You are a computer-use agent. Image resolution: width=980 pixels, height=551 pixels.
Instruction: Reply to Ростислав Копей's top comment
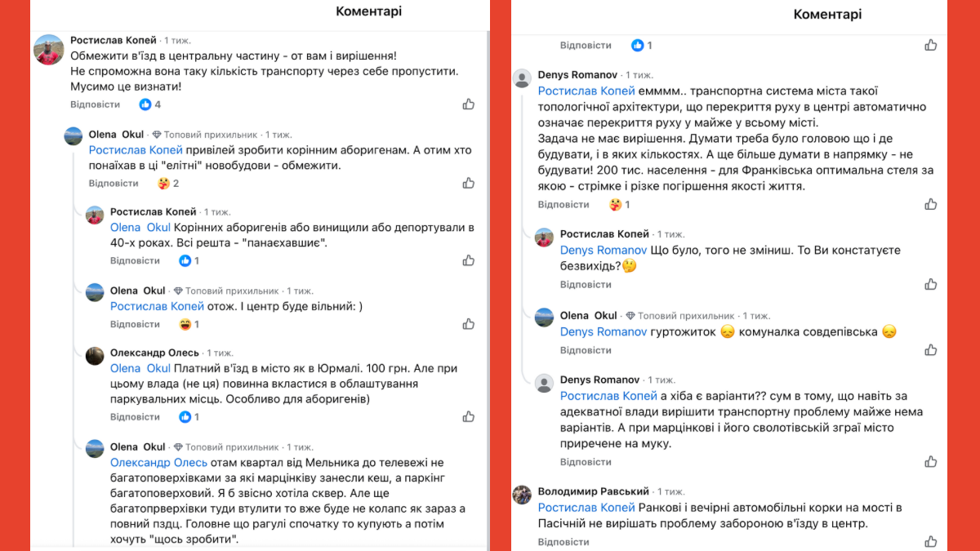tap(95, 104)
